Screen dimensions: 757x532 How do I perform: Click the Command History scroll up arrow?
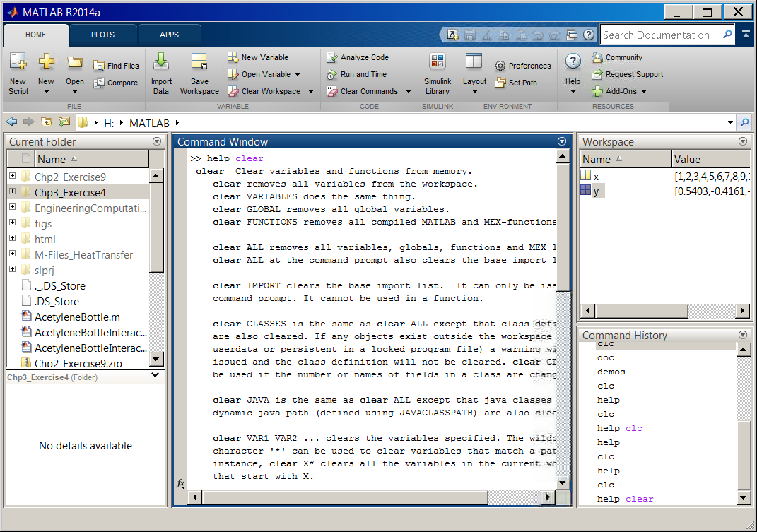click(744, 350)
